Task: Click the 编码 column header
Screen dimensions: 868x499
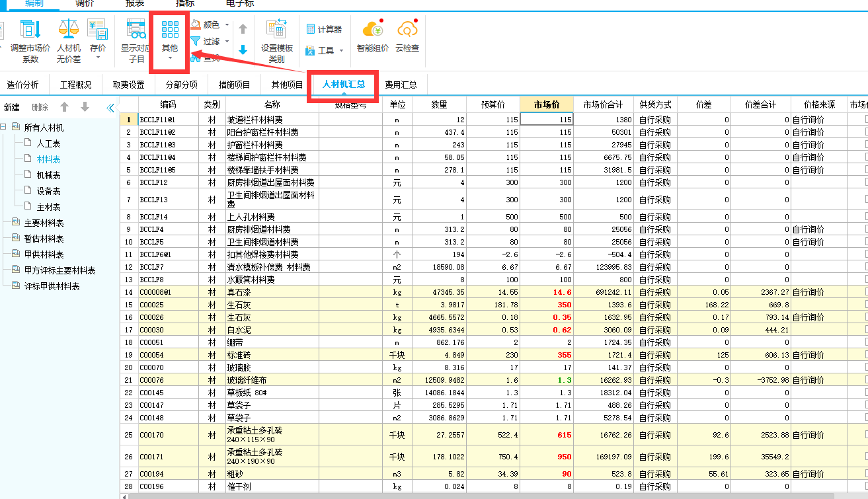Action: coord(169,104)
